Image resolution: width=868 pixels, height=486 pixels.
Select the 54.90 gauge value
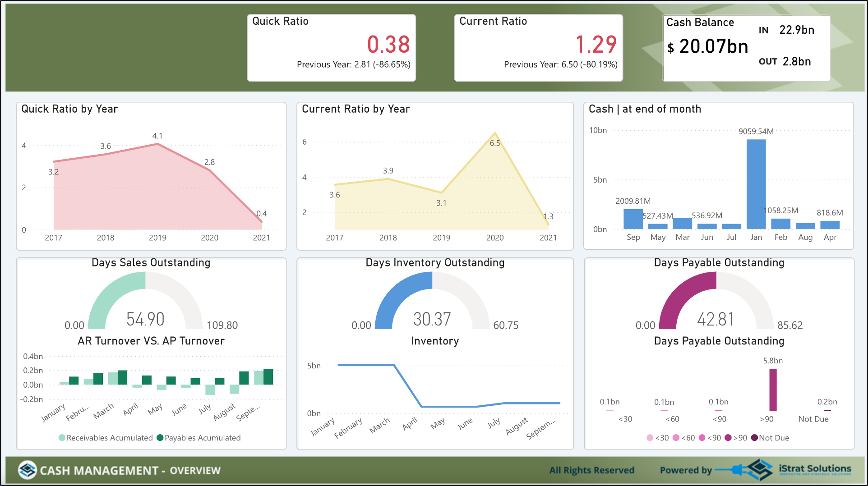point(145,319)
